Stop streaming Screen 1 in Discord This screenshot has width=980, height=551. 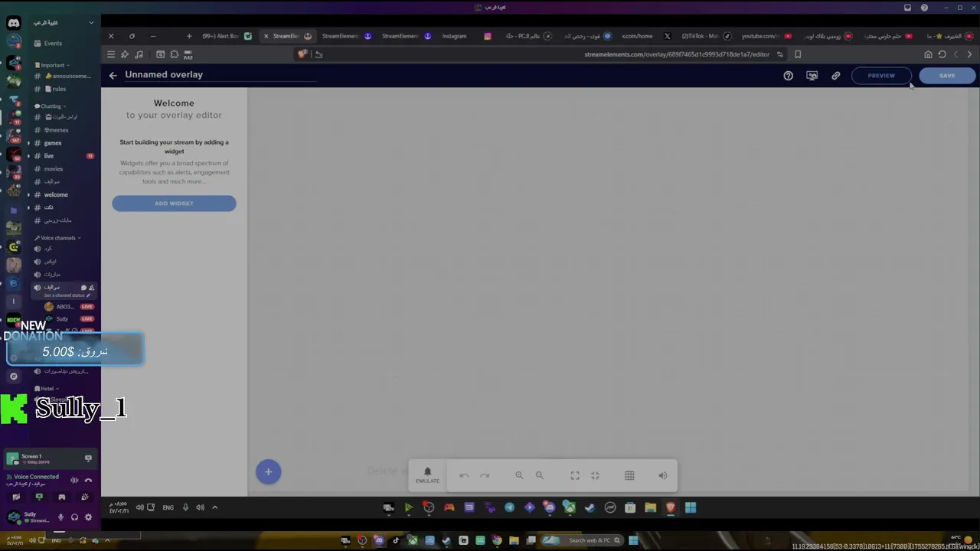88,458
